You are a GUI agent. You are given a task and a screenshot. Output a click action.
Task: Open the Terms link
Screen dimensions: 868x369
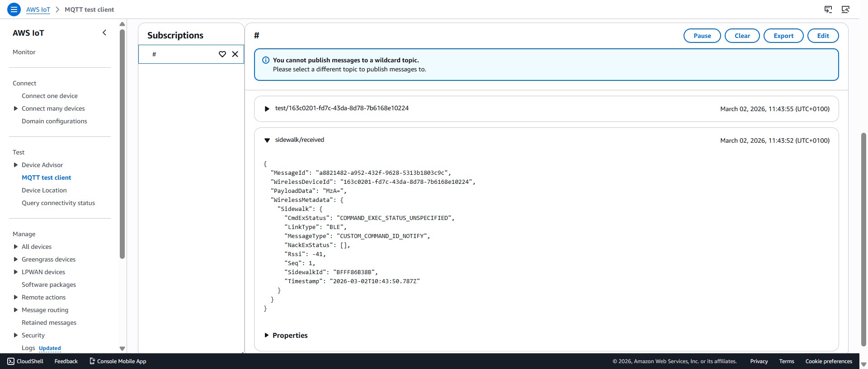coord(787,361)
